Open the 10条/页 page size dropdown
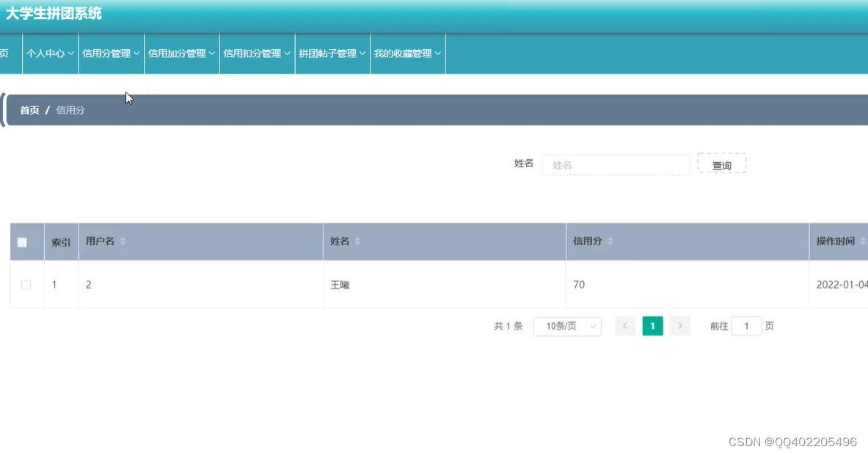This screenshot has height=455, width=868. [x=566, y=326]
